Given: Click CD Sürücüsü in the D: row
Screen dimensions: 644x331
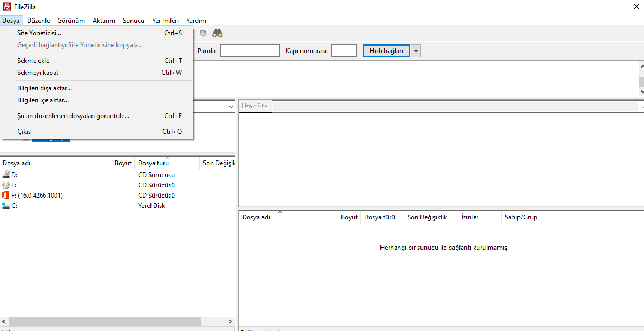Looking at the screenshot, I should tap(156, 175).
